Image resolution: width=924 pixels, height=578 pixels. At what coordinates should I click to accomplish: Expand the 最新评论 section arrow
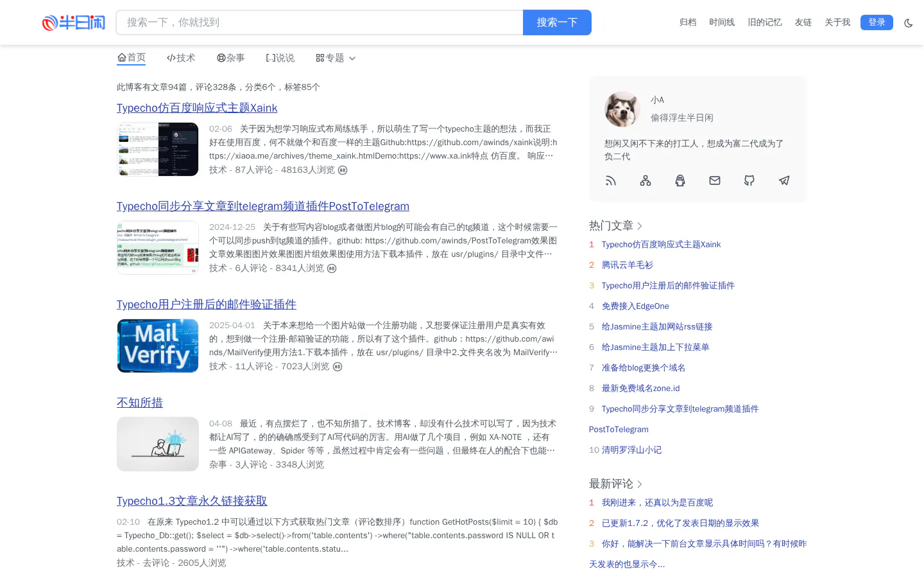(x=640, y=484)
